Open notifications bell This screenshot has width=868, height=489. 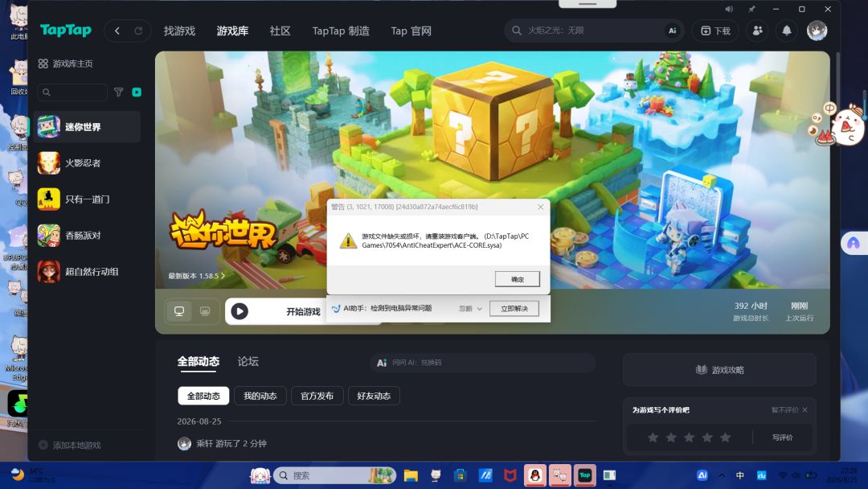(786, 31)
